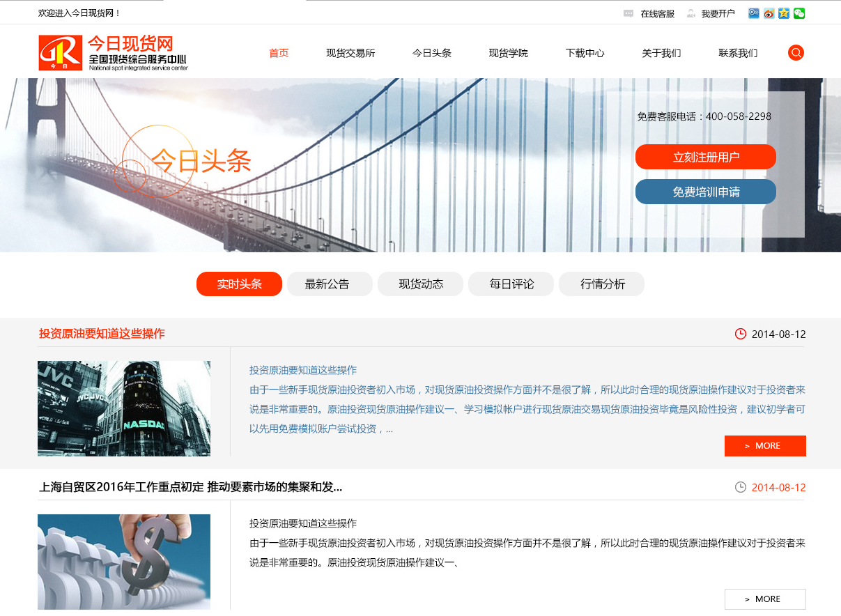Click the clock icon beside 2014-08-12

740,334
